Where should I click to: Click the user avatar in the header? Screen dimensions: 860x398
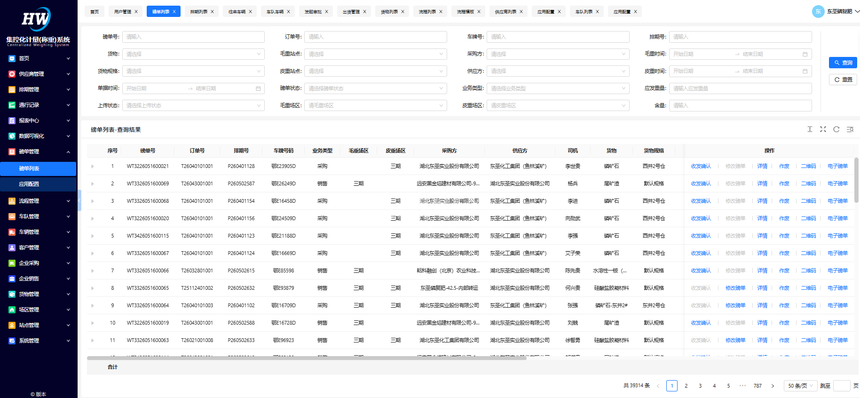(x=818, y=11)
